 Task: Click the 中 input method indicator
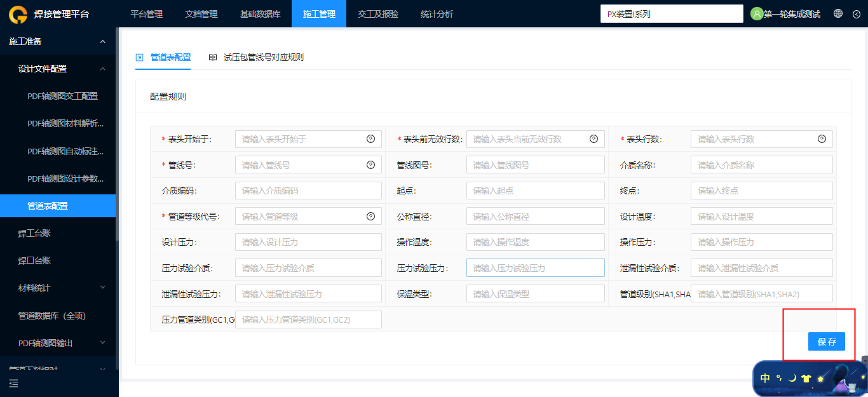[765, 378]
